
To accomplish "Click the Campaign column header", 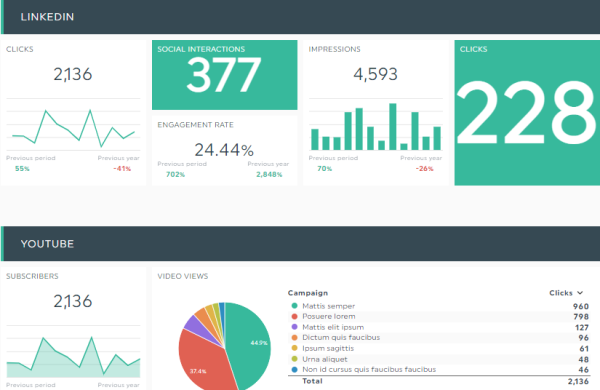I will click(308, 293).
